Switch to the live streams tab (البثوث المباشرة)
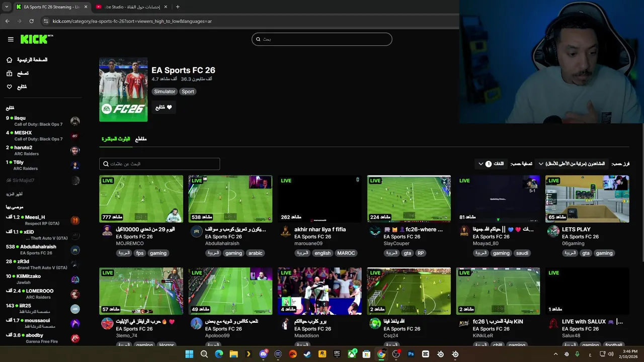This screenshot has height=362, width=644. [116, 139]
